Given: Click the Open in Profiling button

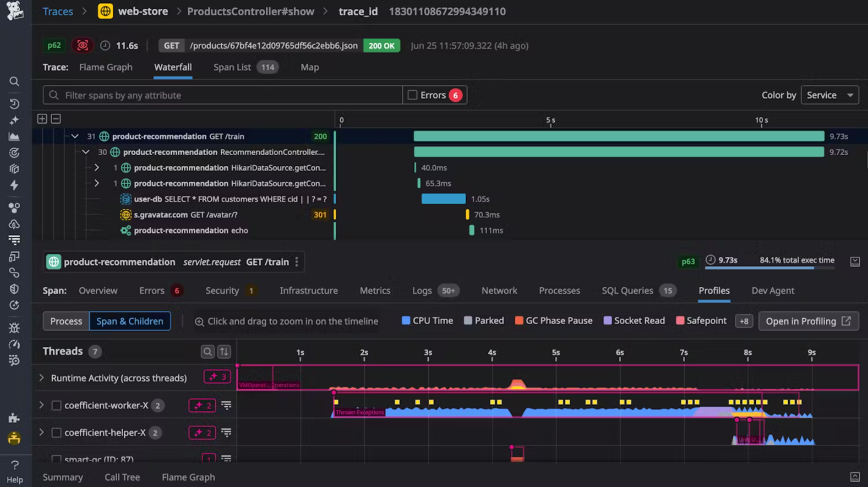Looking at the screenshot, I should (x=808, y=321).
